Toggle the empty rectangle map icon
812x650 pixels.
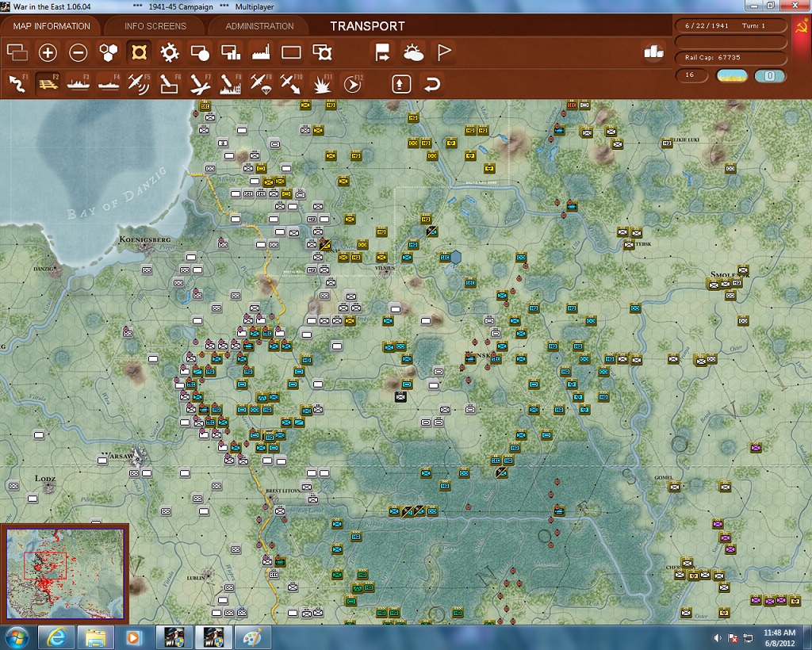pyautogui.click(x=291, y=52)
